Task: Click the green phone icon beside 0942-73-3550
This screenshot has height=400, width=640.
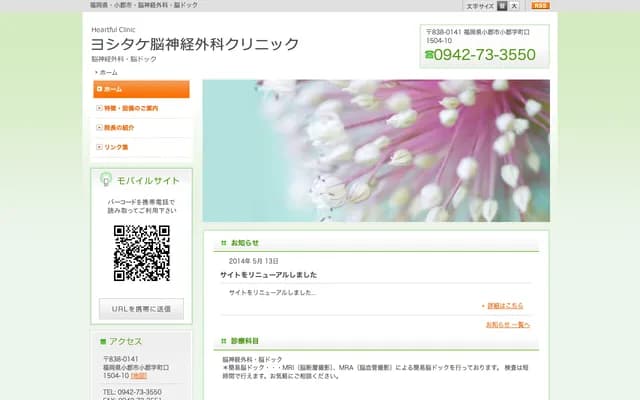Action: [429, 55]
